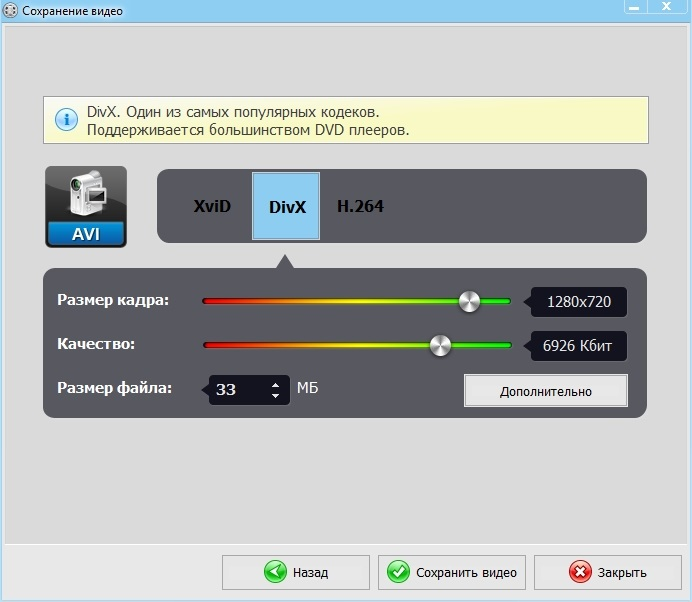The width and height of the screenshot is (692, 602).
Task: Select the XviD codec tab
Action: pyautogui.click(x=212, y=206)
